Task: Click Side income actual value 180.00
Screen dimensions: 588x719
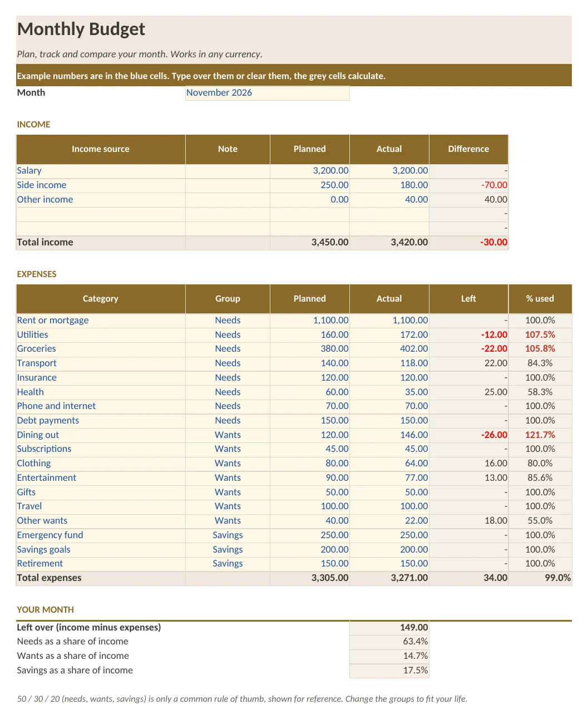Action: coord(389,185)
